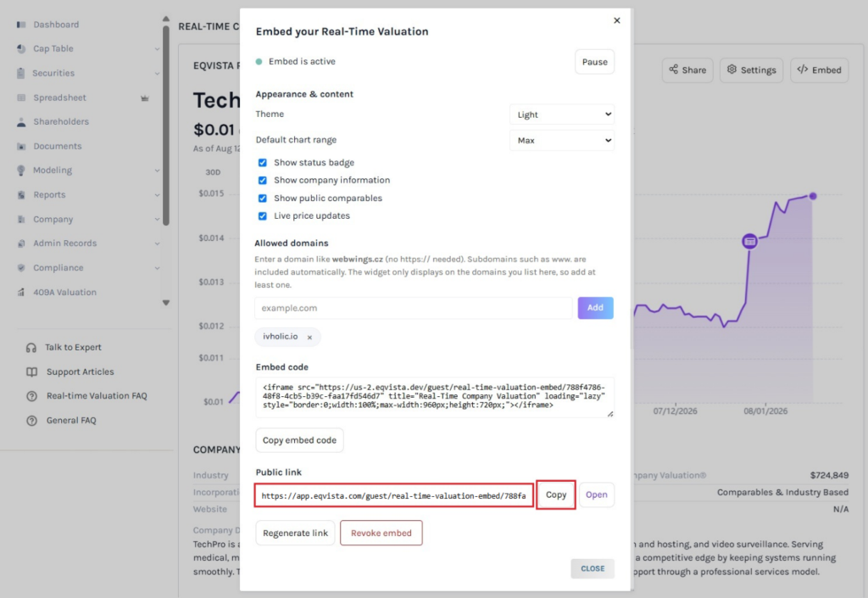Open the Theme dropdown
This screenshot has height=598, width=868.
click(x=562, y=115)
